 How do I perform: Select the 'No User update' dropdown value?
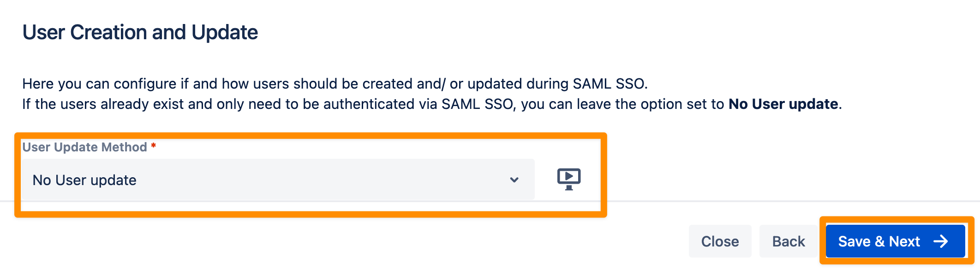pos(84,180)
